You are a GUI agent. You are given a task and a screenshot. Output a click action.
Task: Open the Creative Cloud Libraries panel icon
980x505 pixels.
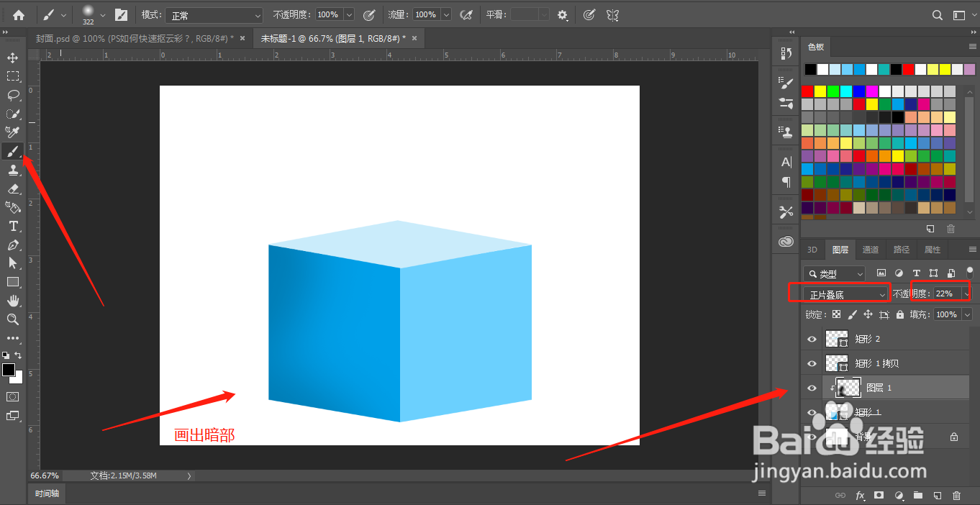[x=786, y=242]
